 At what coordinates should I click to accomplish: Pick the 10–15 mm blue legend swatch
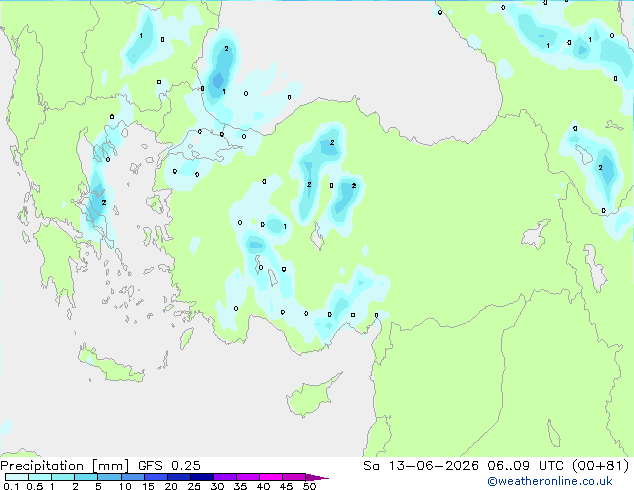tap(133, 477)
